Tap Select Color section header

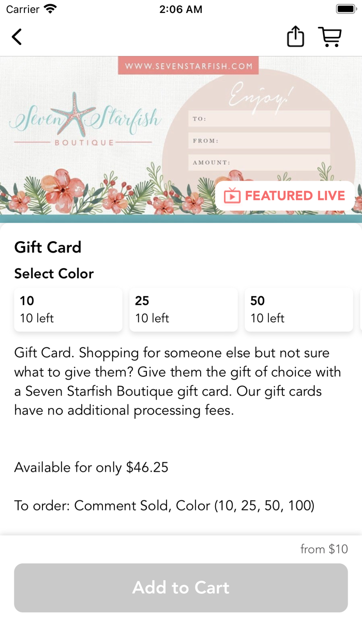[54, 273]
